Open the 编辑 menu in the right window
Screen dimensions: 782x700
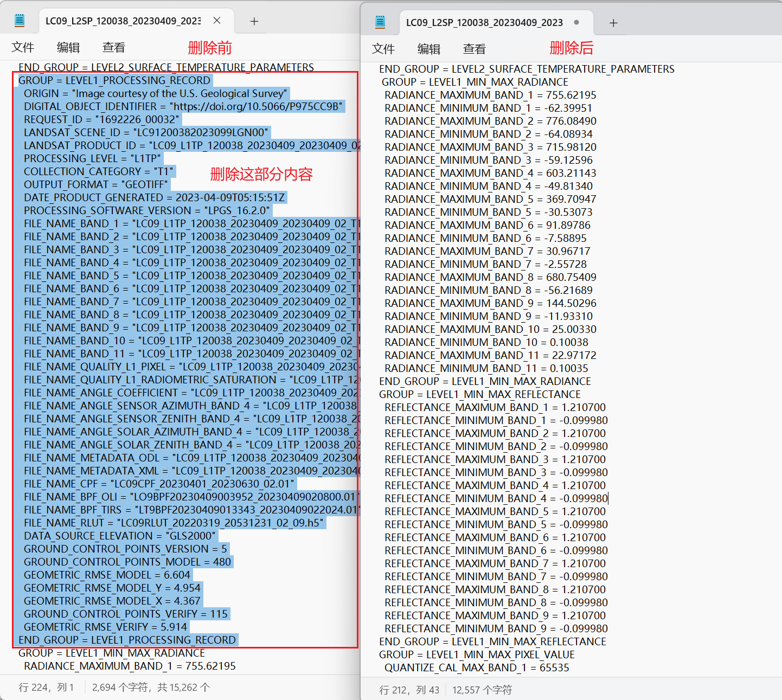pos(429,49)
